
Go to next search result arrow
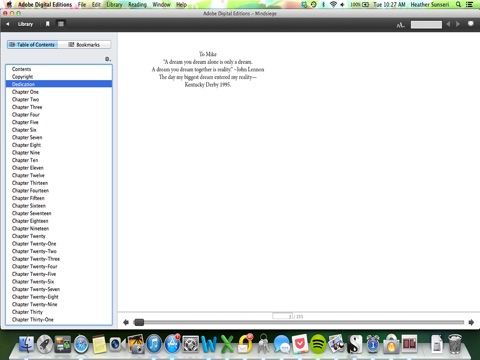pyautogui.click(x=458, y=24)
